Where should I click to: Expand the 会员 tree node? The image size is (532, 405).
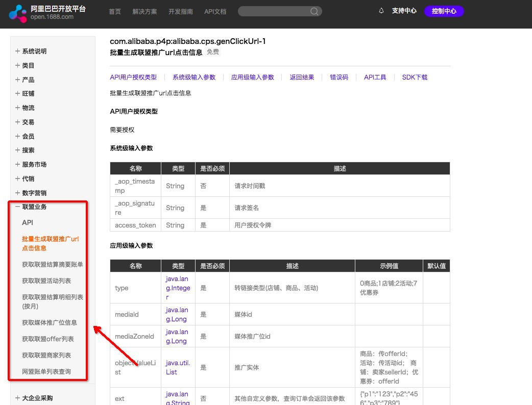pyautogui.click(x=17, y=136)
